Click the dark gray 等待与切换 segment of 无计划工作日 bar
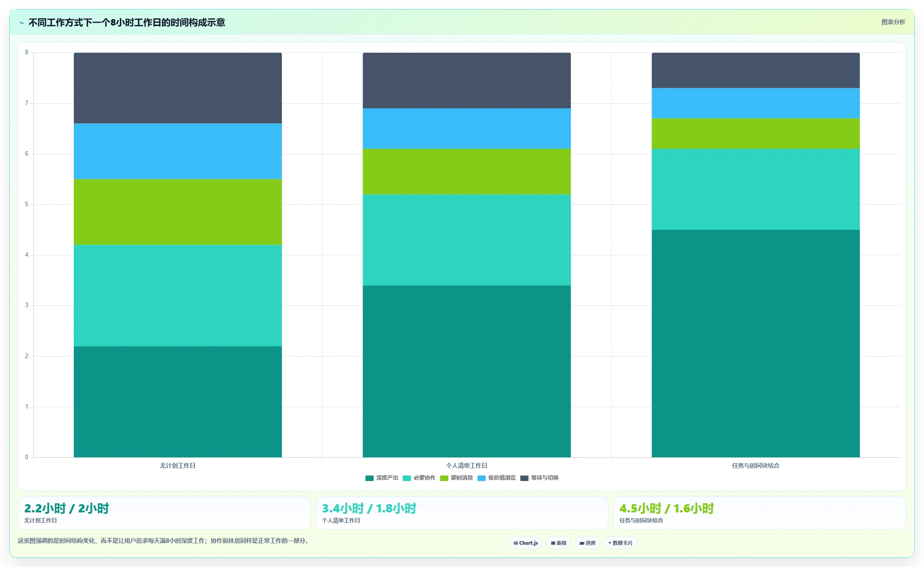 pyautogui.click(x=178, y=88)
